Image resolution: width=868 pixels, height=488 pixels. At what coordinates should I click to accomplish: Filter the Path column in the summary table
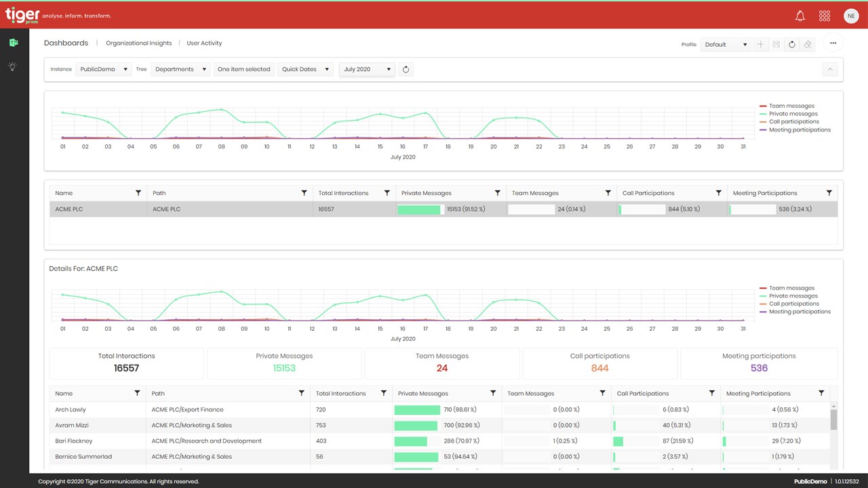pyautogui.click(x=304, y=193)
